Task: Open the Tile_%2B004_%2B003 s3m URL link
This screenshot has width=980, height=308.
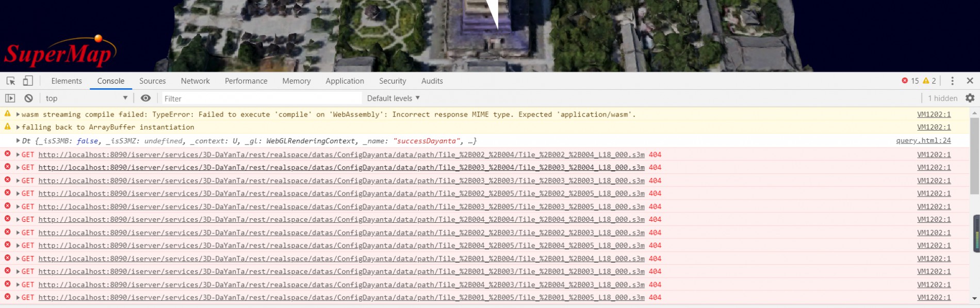Action: 341,285
